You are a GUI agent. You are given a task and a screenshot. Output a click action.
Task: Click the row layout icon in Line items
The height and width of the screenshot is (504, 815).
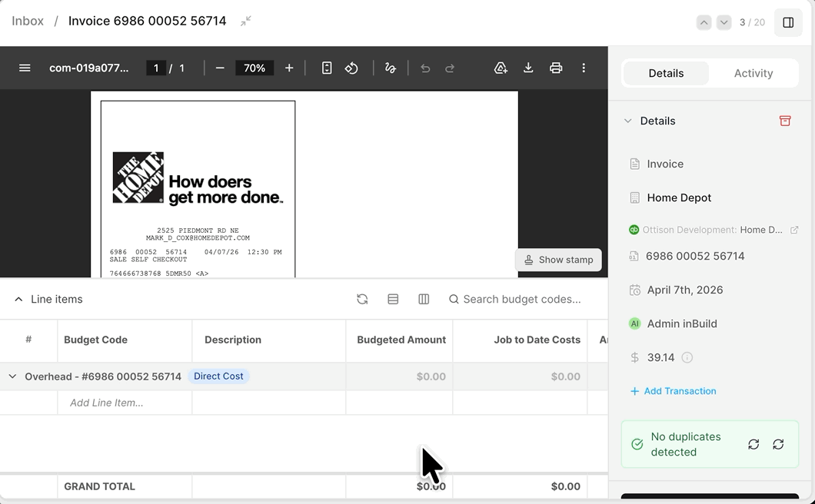(x=393, y=300)
